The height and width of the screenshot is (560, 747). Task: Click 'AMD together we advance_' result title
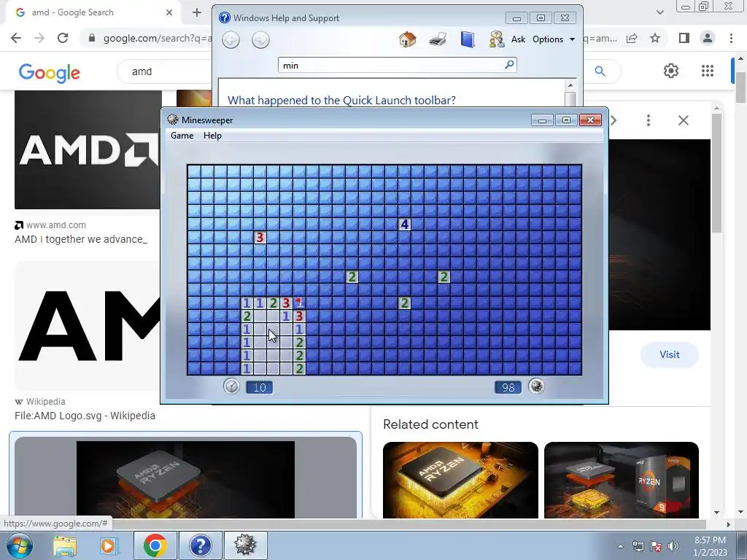tap(81, 239)
